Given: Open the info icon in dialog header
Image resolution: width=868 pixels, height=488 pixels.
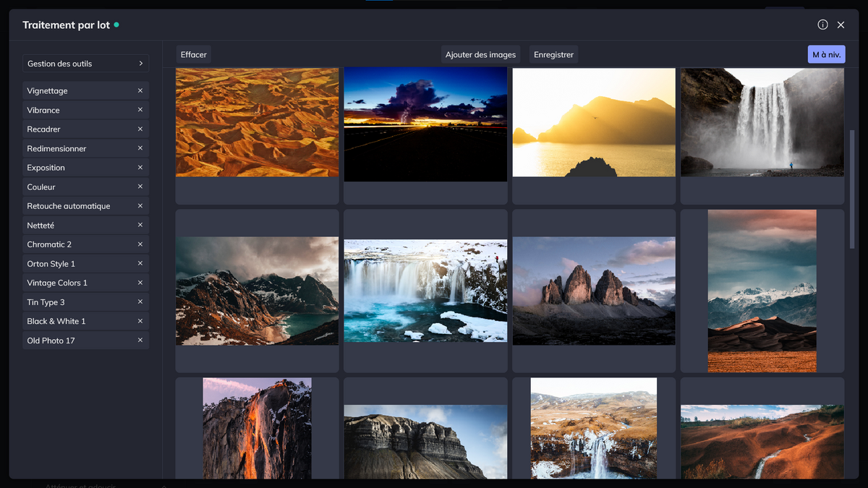Looking at the screenshot, I should click(x=822, y=25).
